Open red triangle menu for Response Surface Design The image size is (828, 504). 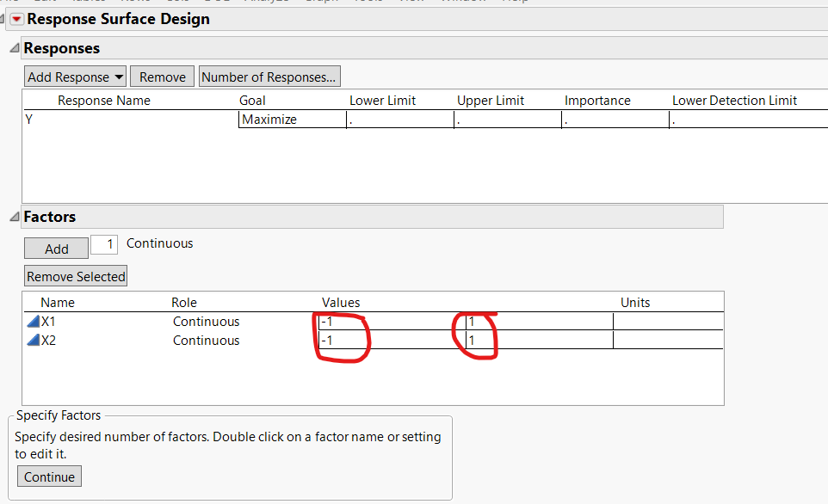click(x=15, y=19)
